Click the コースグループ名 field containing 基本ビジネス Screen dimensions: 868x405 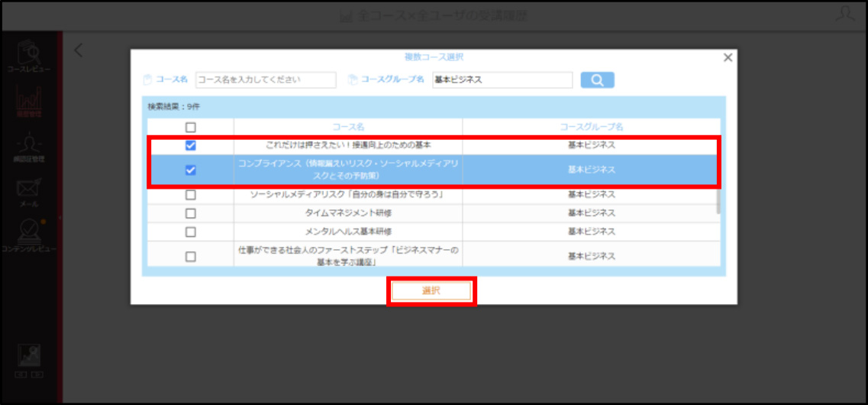502,79
